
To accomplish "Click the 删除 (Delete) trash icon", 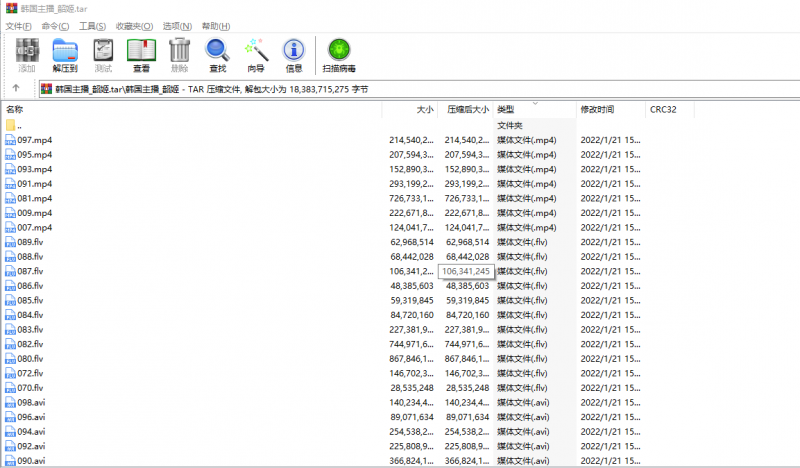I will (179, 54).
